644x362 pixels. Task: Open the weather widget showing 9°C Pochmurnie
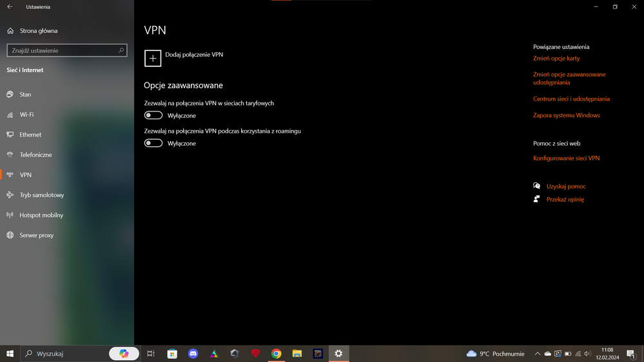[496, 354]
